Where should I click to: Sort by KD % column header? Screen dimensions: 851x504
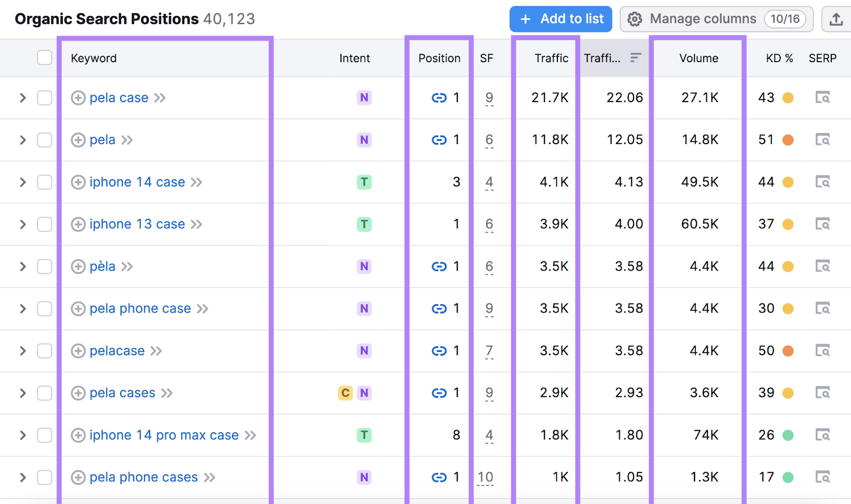pos(779,58)
